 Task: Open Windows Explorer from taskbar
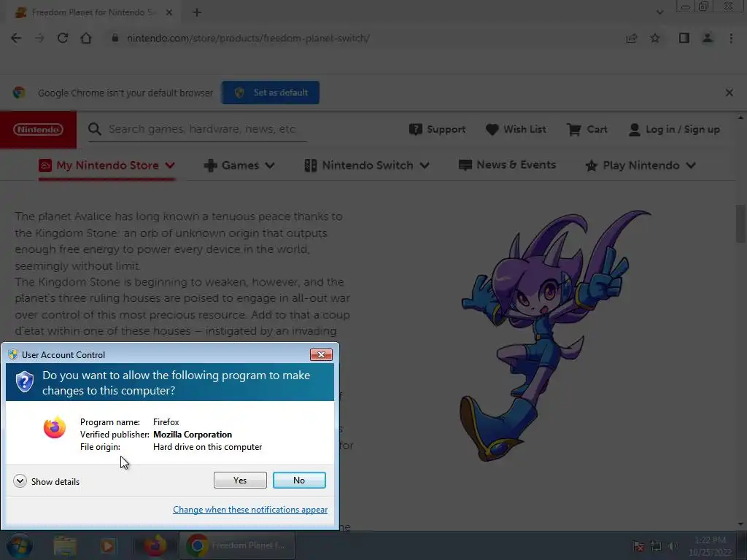[65, 545]
